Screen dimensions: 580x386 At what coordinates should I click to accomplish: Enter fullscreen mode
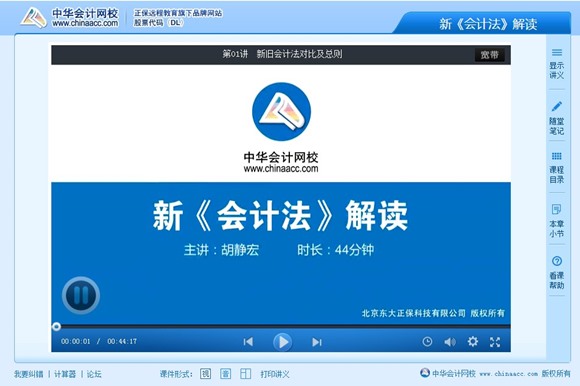[495, 342]
